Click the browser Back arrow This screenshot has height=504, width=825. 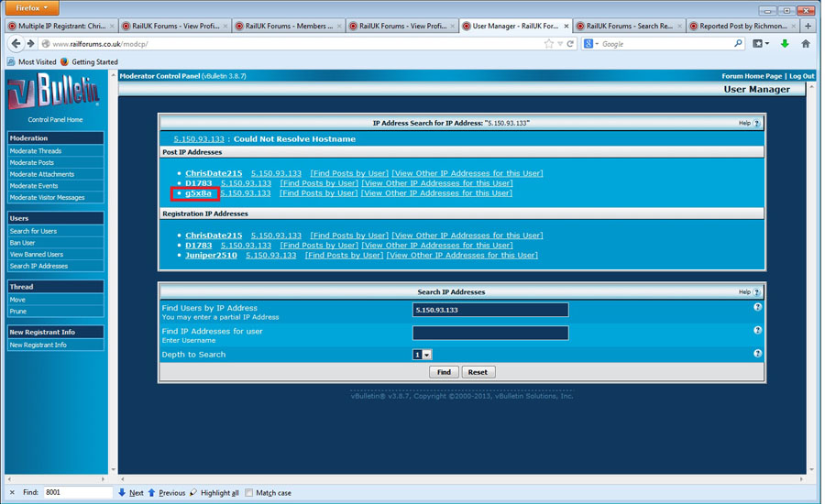16,44
